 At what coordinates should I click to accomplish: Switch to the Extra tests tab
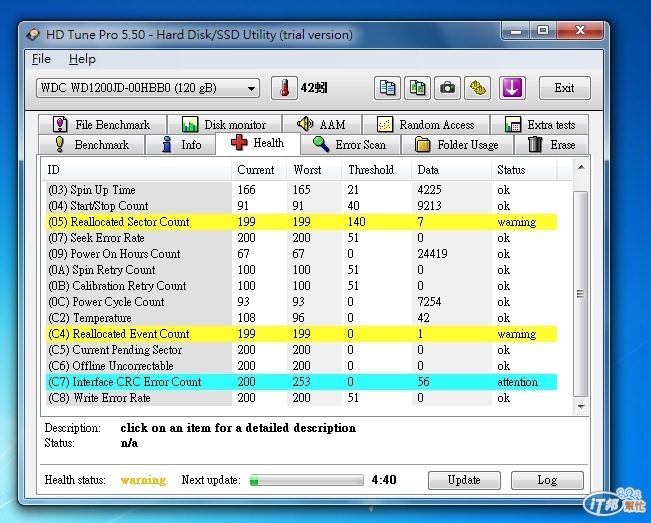coord(539,124)
